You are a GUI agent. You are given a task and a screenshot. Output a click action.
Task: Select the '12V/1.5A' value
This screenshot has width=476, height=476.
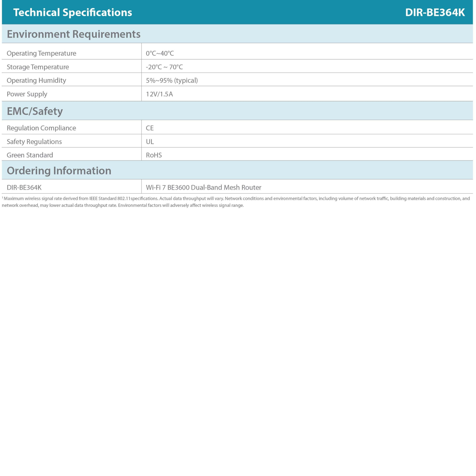(159, 94)
